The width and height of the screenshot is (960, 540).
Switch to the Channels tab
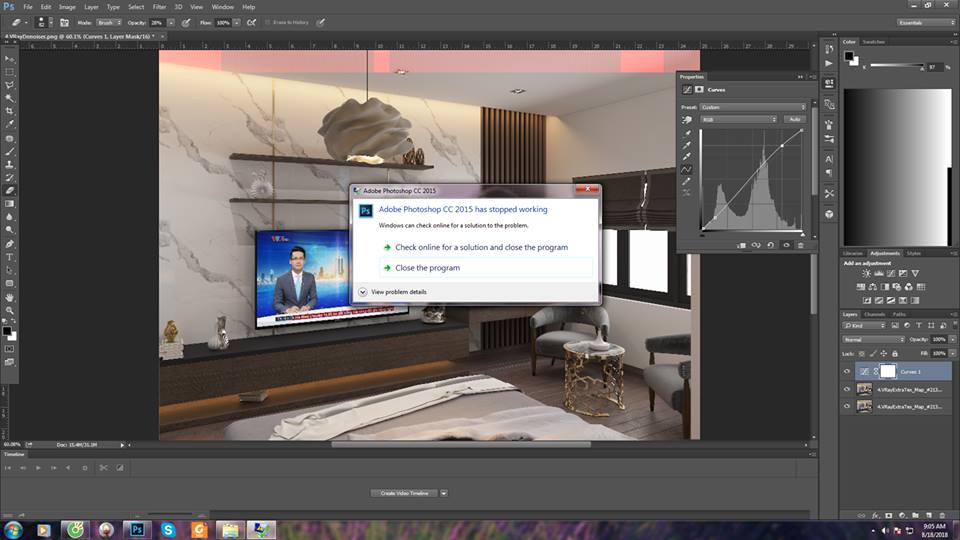coord(875,314)
